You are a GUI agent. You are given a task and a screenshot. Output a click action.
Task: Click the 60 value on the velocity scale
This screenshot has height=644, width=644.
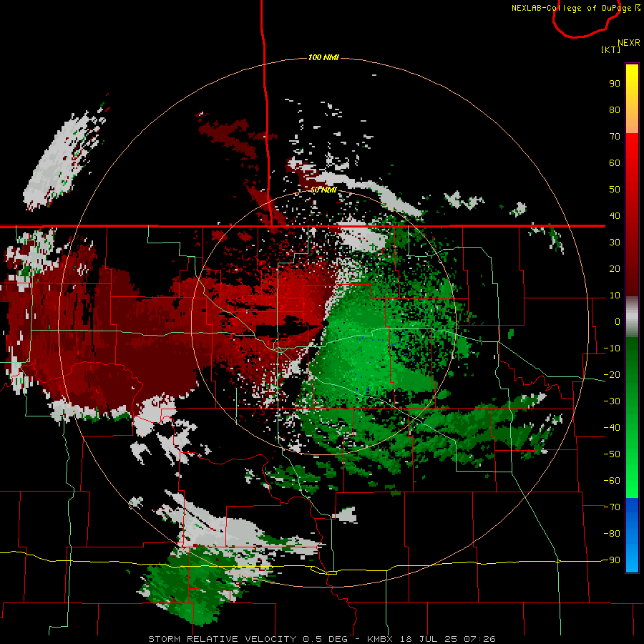[x=615, y=163]
